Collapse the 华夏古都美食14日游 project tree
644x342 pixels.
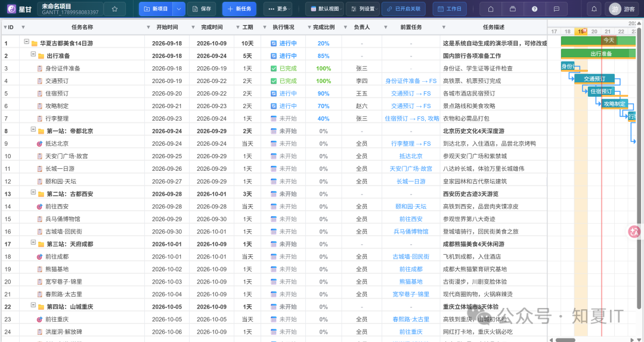point(26,42)
